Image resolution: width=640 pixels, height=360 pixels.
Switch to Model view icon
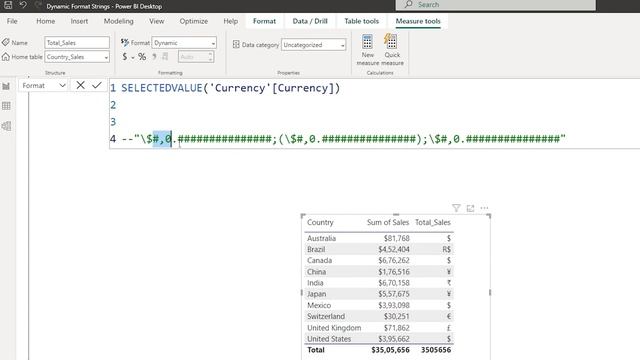6,126
